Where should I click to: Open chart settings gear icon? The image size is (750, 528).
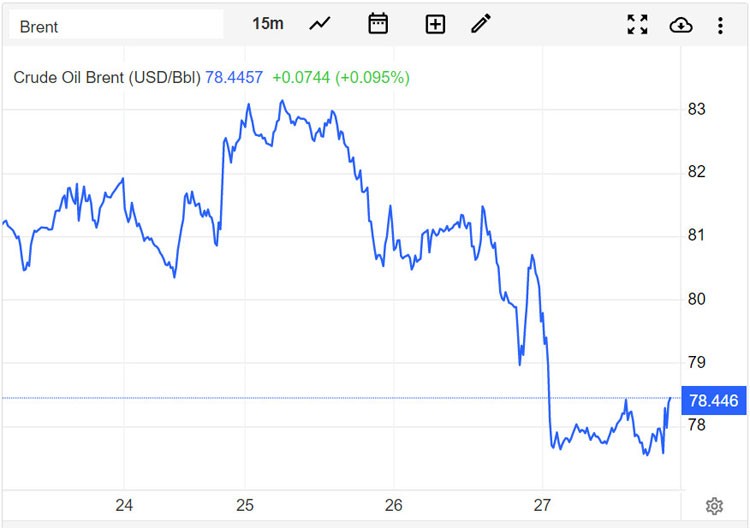tap(714, 506)
